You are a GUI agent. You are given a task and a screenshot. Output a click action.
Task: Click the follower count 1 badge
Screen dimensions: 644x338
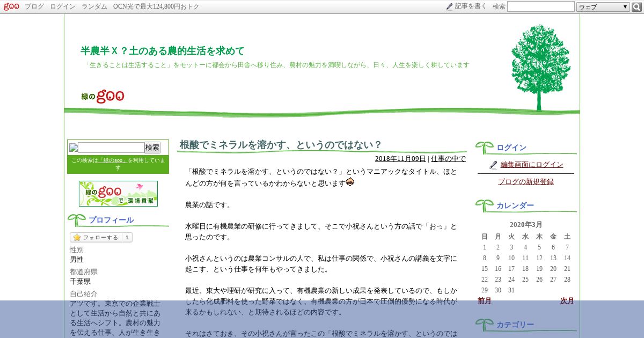127,238
